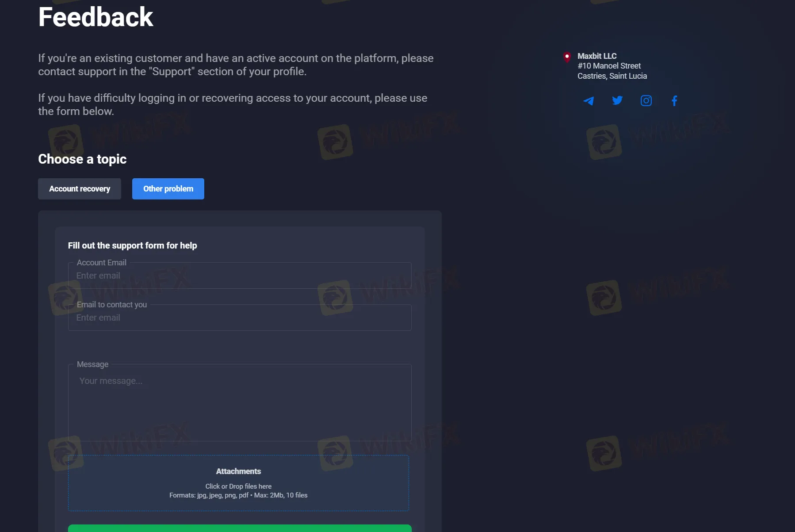
Task: Select the Account recovery topic
Action: 80,189
